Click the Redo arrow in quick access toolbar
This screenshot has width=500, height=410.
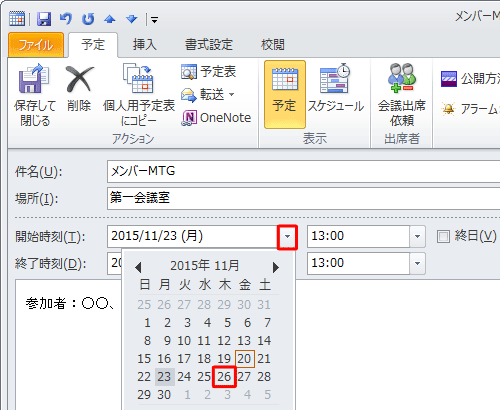coord(88,19)
